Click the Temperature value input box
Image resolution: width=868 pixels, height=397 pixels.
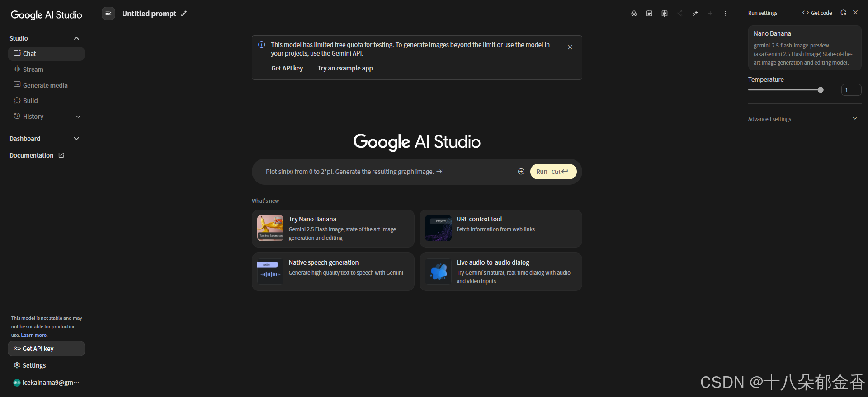(851, 90)
